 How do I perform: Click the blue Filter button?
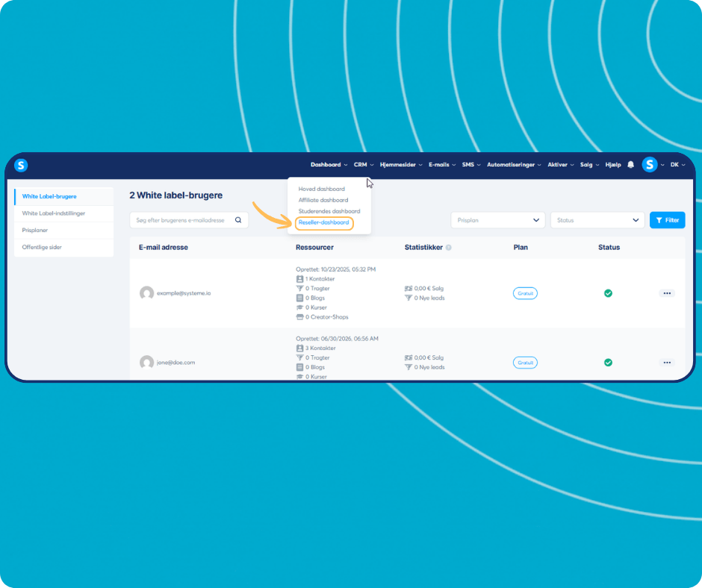(667, 220)
